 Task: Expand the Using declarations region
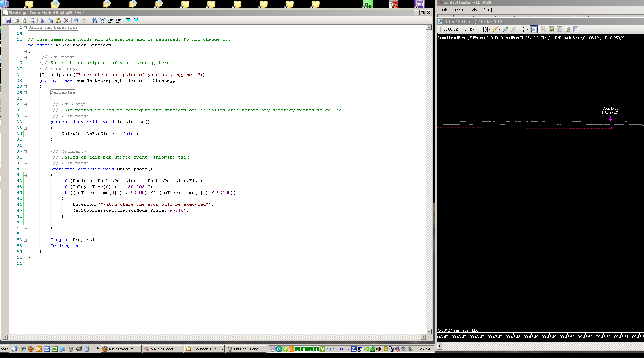pos(25,28)
